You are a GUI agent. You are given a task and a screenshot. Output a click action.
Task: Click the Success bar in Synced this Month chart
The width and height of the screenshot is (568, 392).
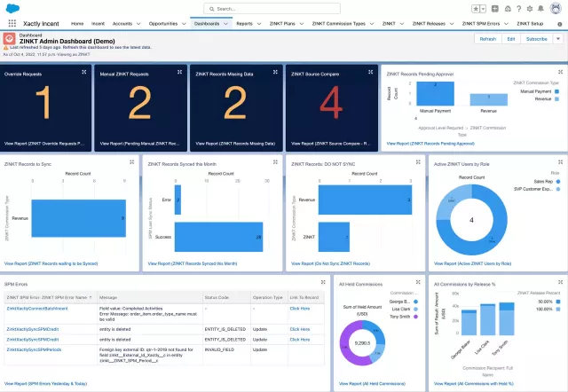219,237
